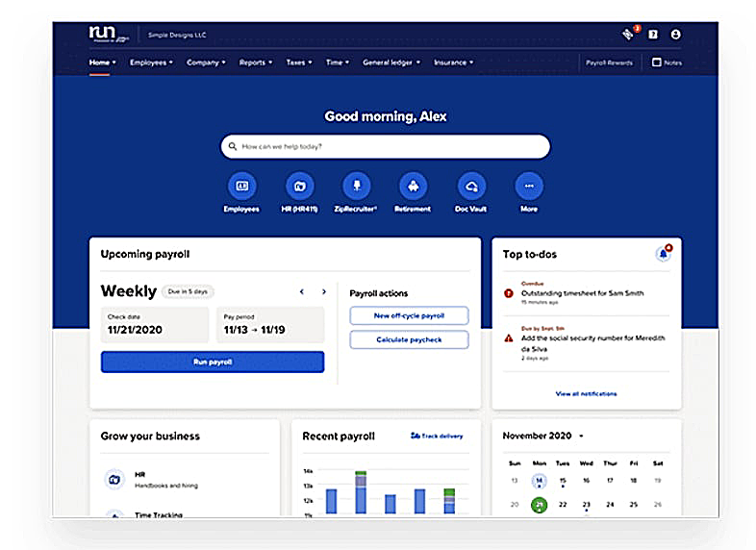Viewport: 756px width, 550px height.
Task: Open the user profile icon
Action: click(x=675, y=35)
